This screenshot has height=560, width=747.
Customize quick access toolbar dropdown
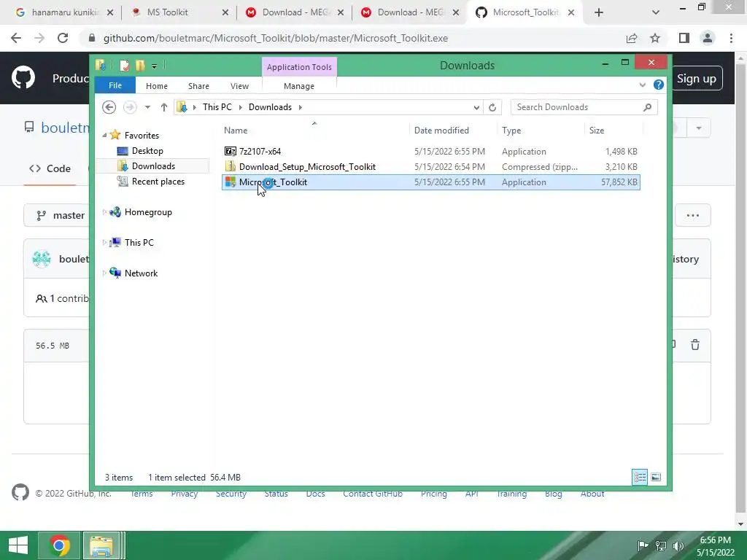155,66
